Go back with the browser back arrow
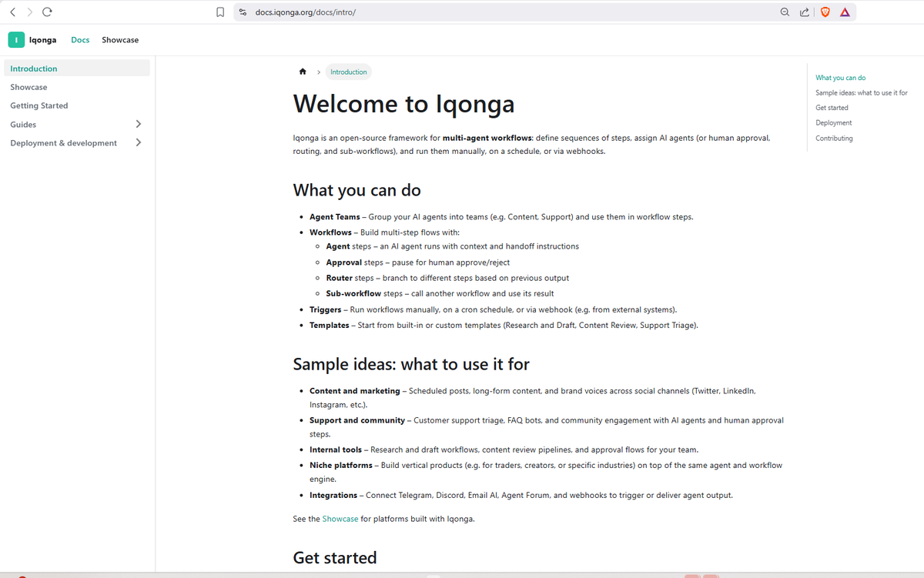 click(13, 12)
